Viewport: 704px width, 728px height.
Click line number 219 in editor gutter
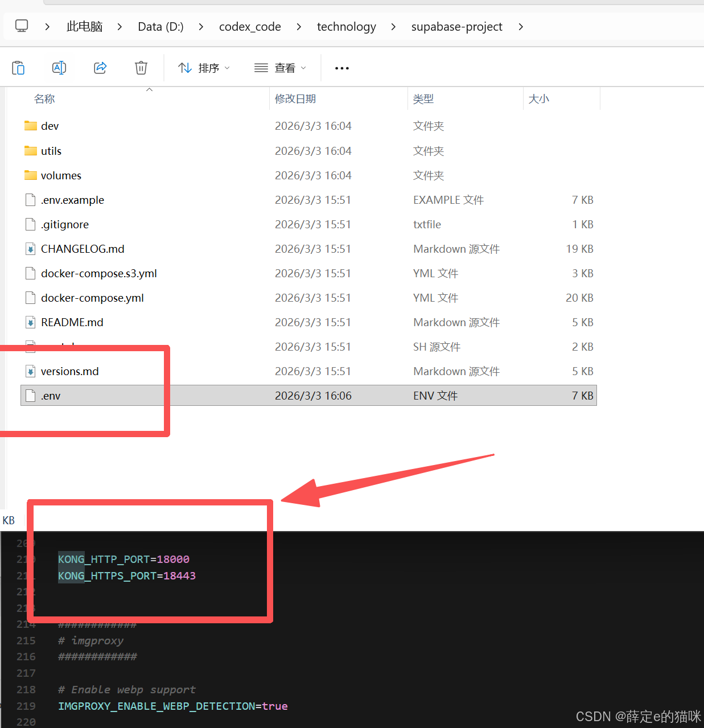[x=26, y=706]
